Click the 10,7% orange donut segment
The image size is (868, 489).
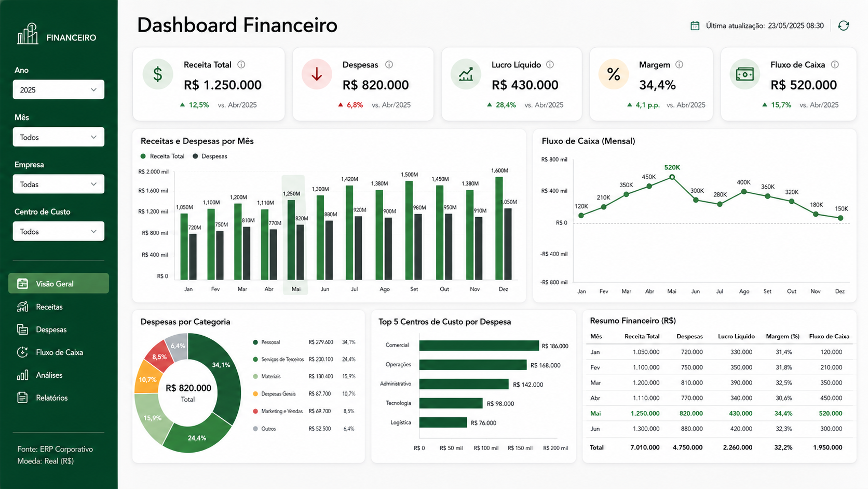click(147, 378)
